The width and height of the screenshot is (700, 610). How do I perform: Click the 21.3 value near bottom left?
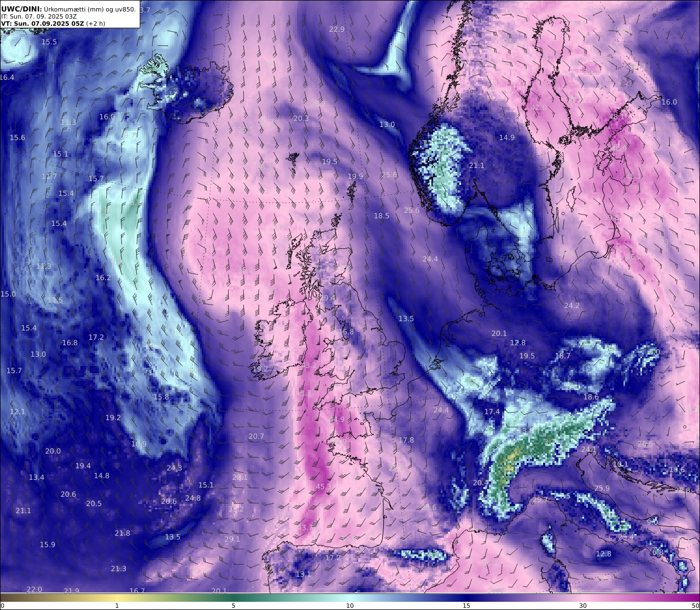pyautogui.click(x=119, y=568)
